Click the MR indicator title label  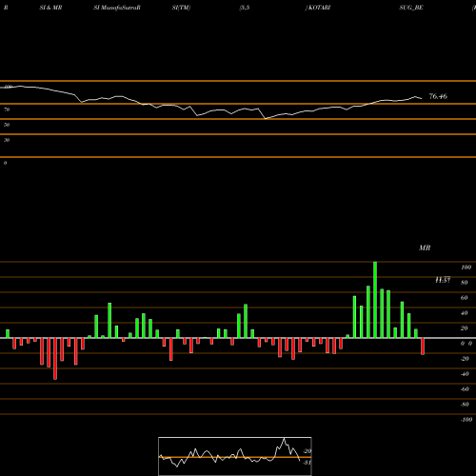pyautogui.click(x=425, y=248)
